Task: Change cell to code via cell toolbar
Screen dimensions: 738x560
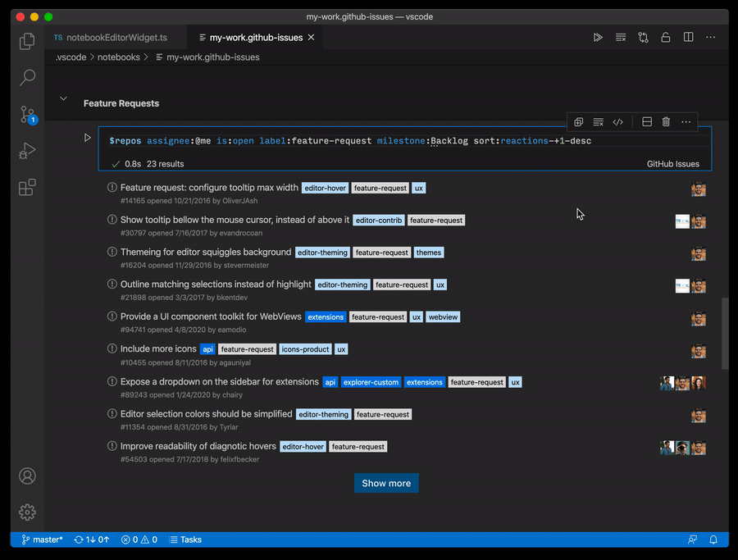Action: point(618,122)
